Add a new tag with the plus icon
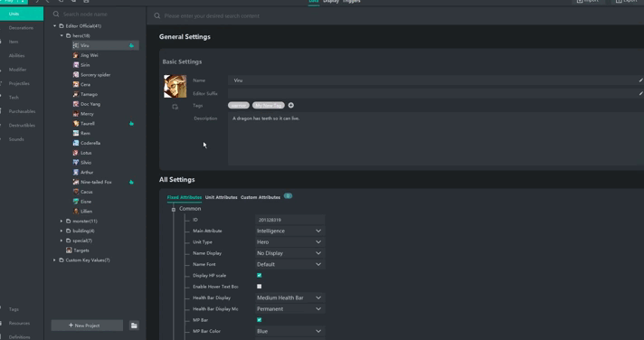The width and height of the screenshot is (644, 340). point(290,106)
